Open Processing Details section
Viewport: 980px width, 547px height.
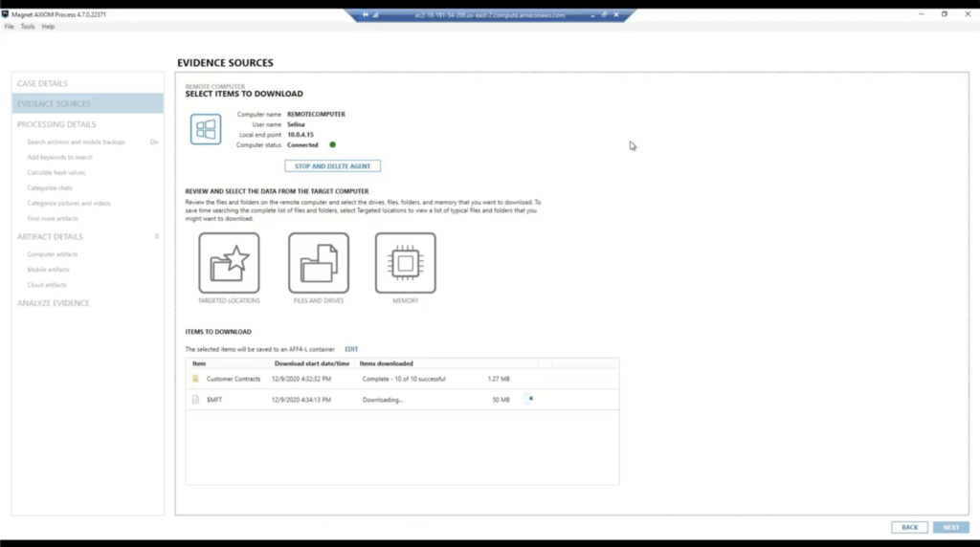coord(56,124)
